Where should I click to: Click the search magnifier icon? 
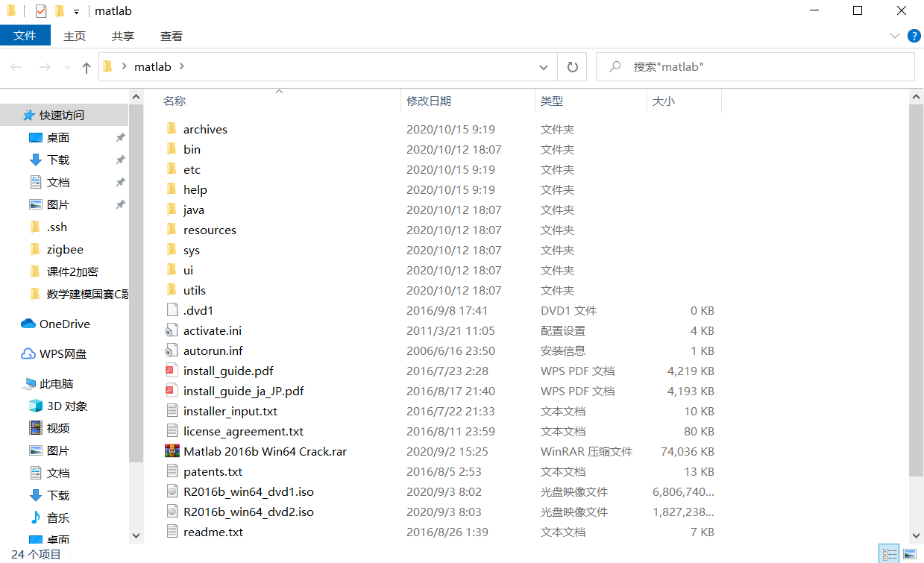[x=615, y=66]
